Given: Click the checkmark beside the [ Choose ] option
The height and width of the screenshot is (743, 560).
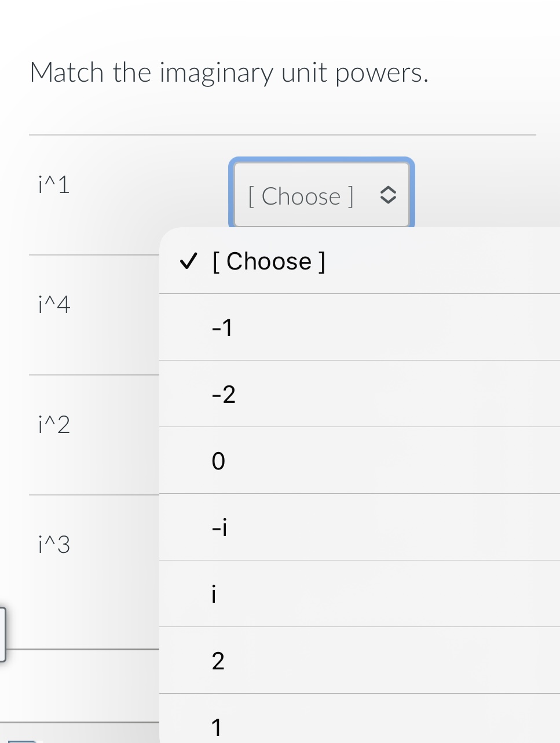Looking at the screenshot, I should click(188, 261).
